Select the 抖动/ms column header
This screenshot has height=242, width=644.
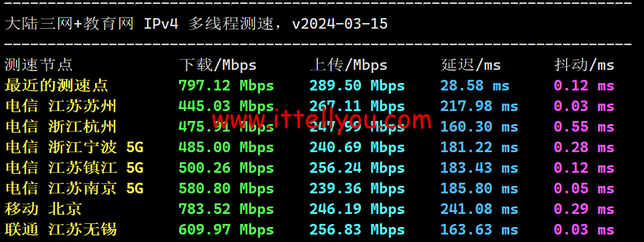[584, 65]
